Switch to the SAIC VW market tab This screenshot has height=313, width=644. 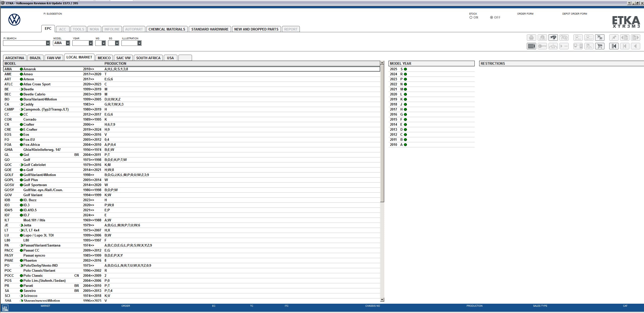[123, 58]
